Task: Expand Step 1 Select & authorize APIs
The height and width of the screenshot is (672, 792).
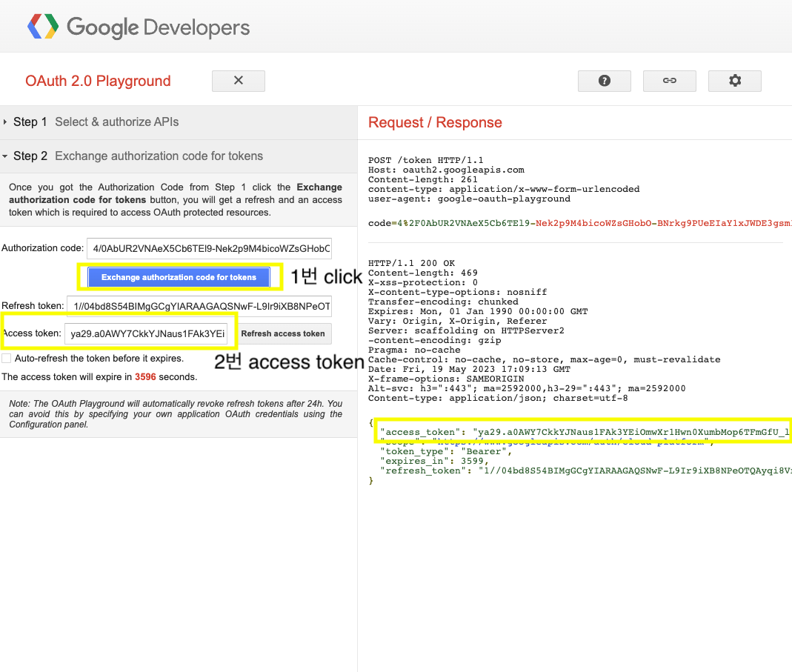Action: click(x=179, y=122)
